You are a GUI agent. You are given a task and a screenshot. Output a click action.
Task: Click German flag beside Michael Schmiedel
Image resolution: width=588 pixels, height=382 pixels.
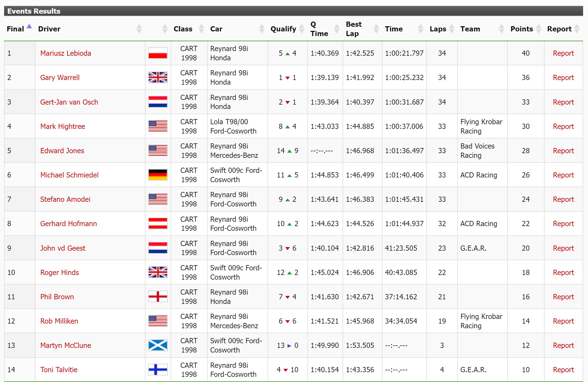[158, 175]
